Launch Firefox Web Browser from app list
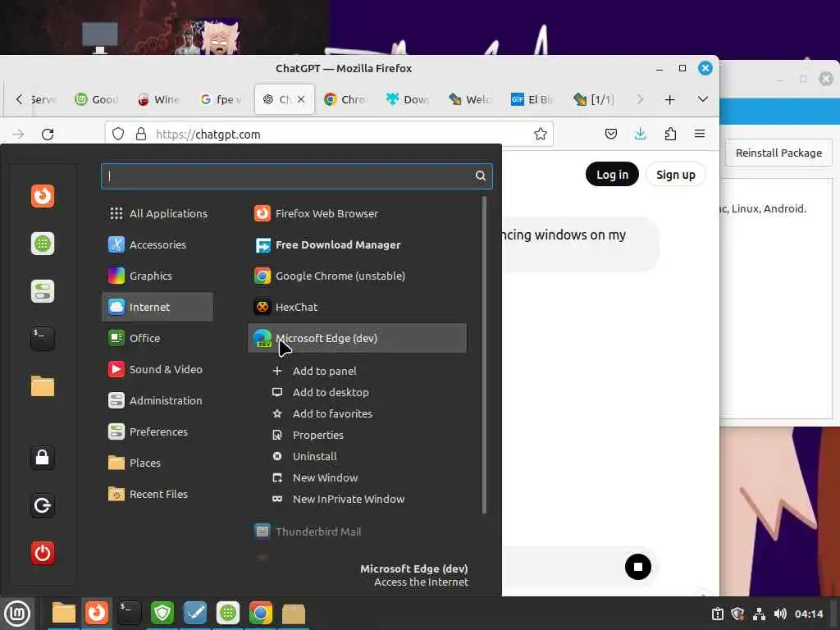 tap(357, 214)
